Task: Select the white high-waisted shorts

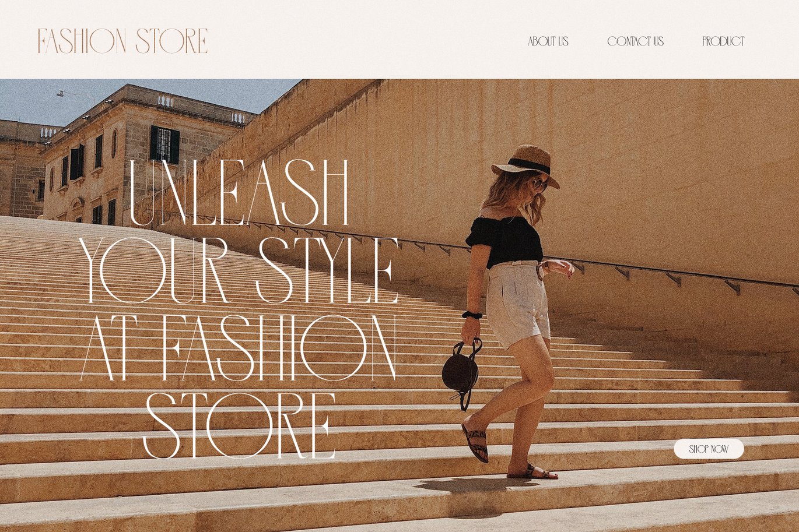Action: (x=517, y=305)
